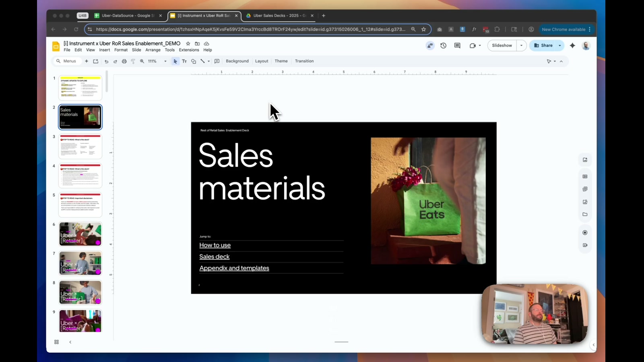The image size is (644, 362).
Task: Reload the page with Chrome refresh icon
Action: pyautogui.click(x=76, y=29)
